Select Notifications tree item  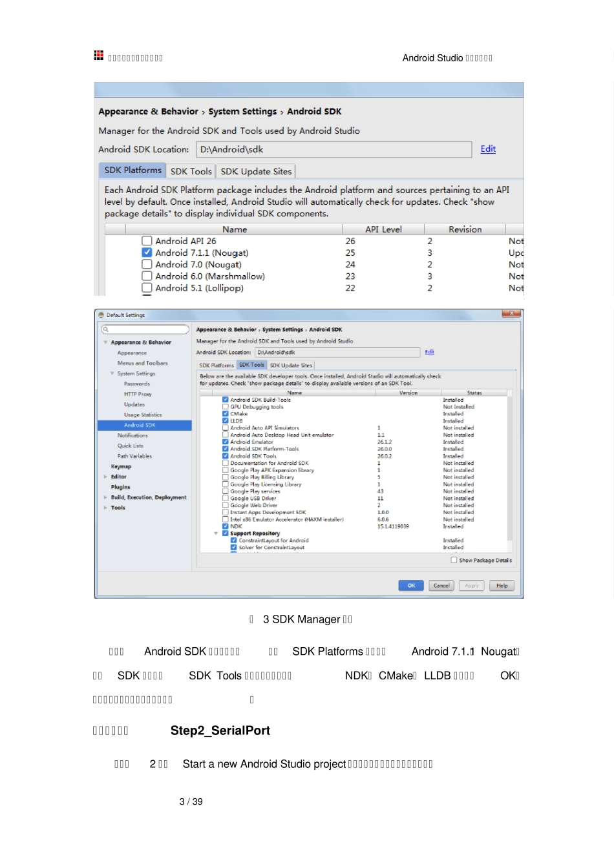132,435
